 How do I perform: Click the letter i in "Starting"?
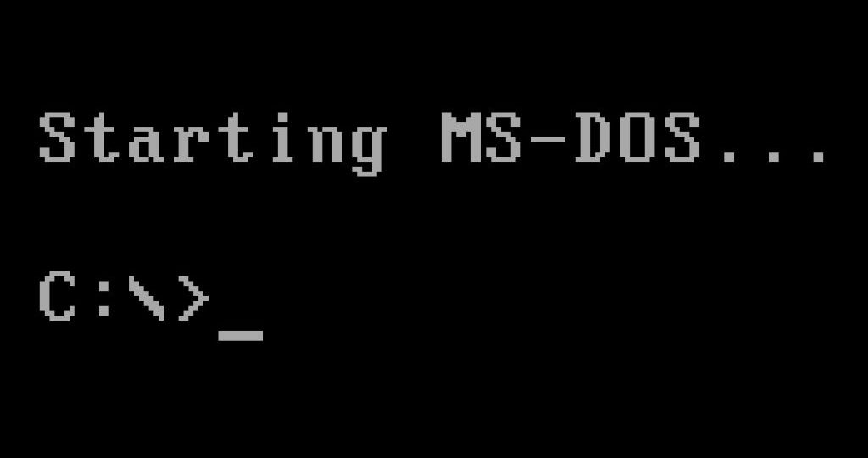281,137
